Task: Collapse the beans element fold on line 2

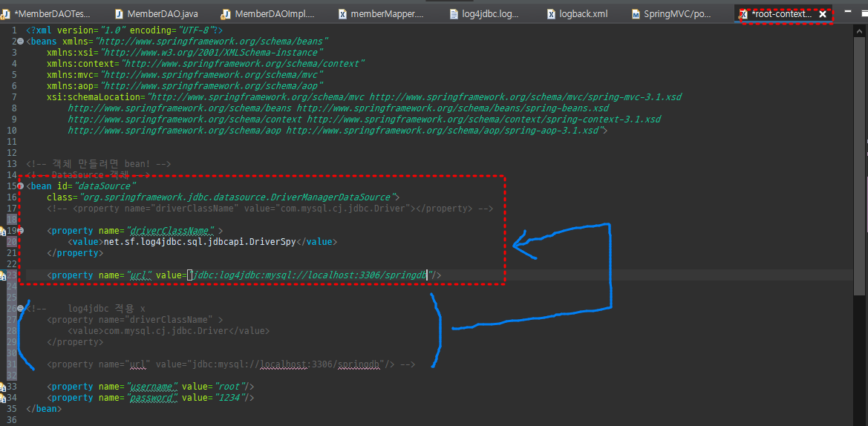Action: point(21,42)
